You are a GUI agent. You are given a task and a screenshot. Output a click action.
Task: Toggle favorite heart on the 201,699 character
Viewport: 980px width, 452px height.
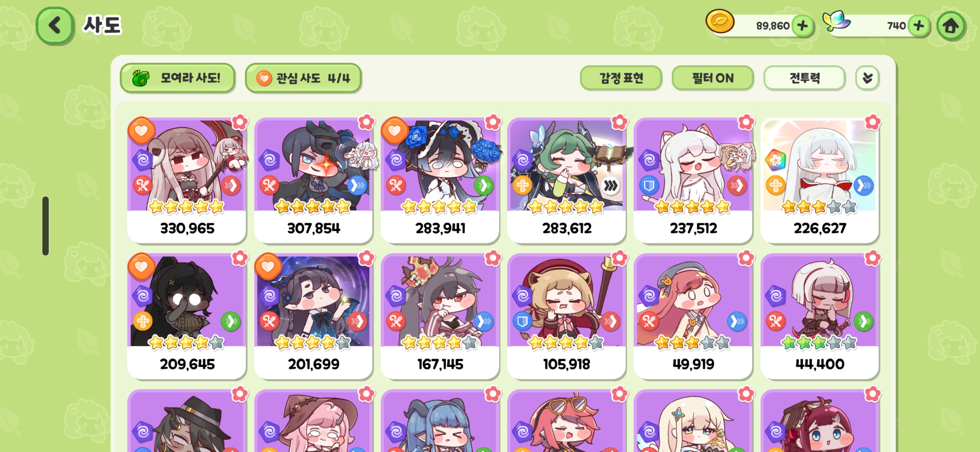click(x=268, y=266)
